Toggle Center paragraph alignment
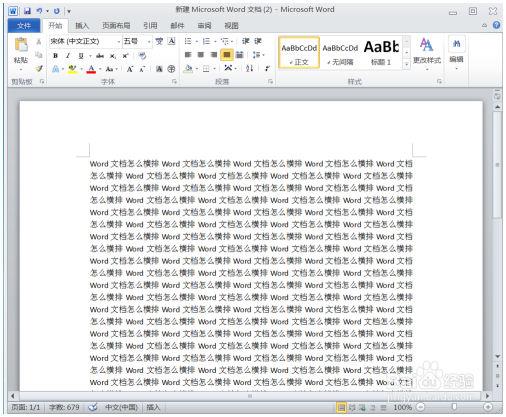The height and width of the screenshot is (417, 506). (201, 55)
